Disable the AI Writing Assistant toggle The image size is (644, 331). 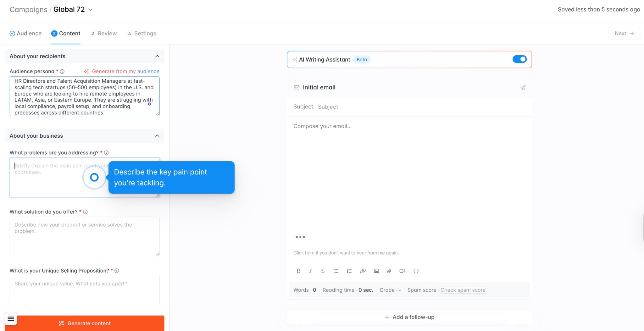[x=519, y=59]
